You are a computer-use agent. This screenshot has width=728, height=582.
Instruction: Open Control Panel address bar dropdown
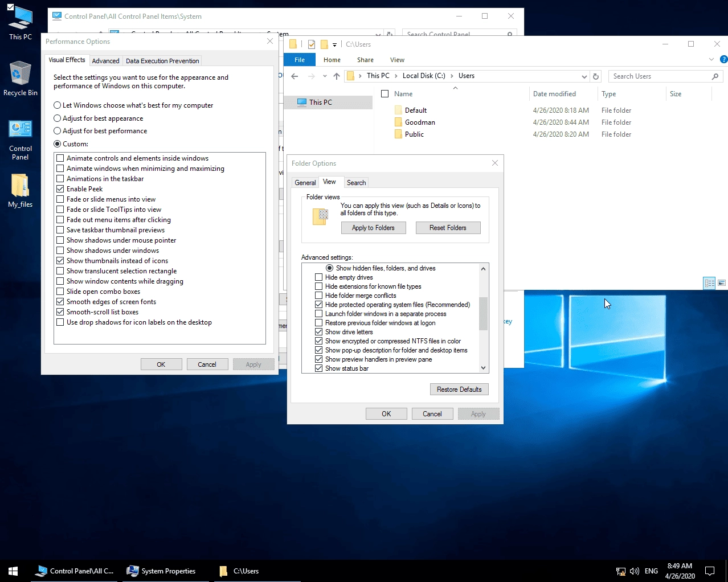[x=378, y=34]
